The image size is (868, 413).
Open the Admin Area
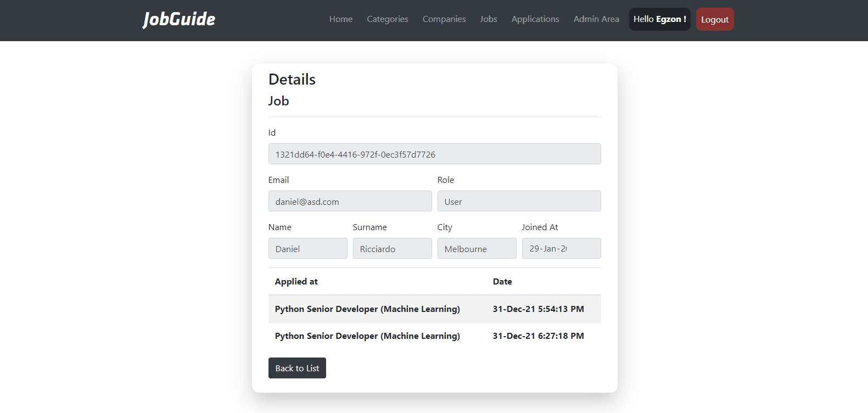[596, 19]
